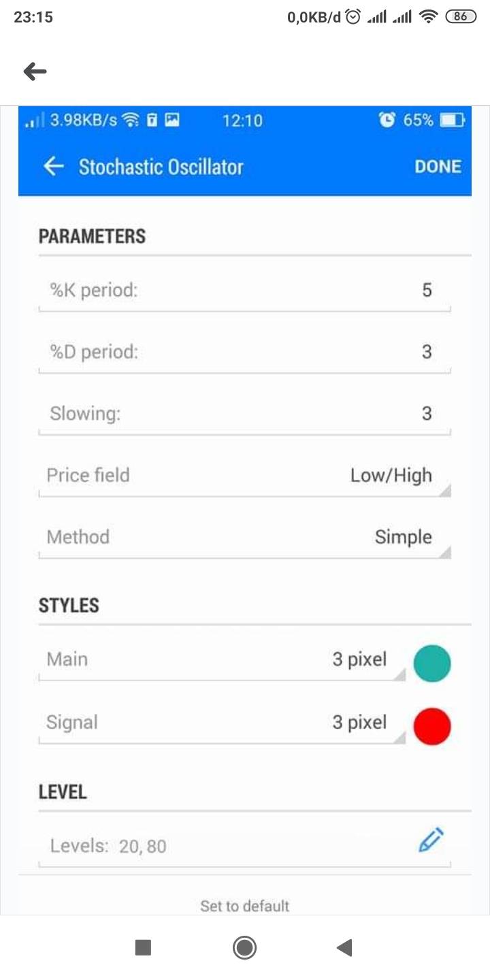Go back from Stochastic Oscillator settings
Image resolution: width=490 pixels, height=980 pixels.
53,167
